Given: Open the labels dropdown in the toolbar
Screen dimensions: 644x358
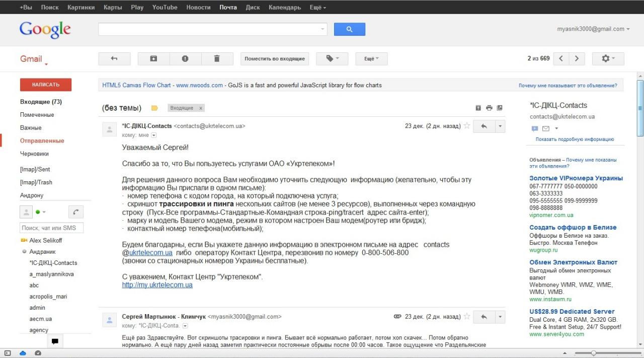Looking at the screenshot, I should click(x=332, y=59).
